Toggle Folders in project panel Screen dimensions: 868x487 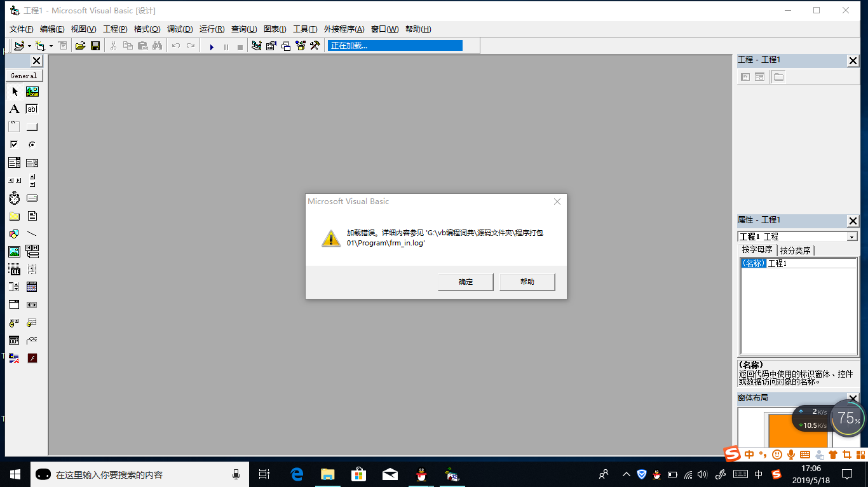(778, 77)
